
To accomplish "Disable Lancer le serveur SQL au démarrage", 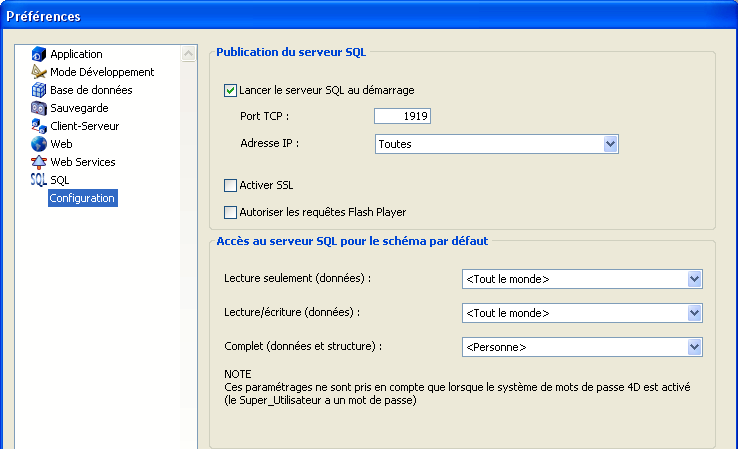I will coord(231,90).
